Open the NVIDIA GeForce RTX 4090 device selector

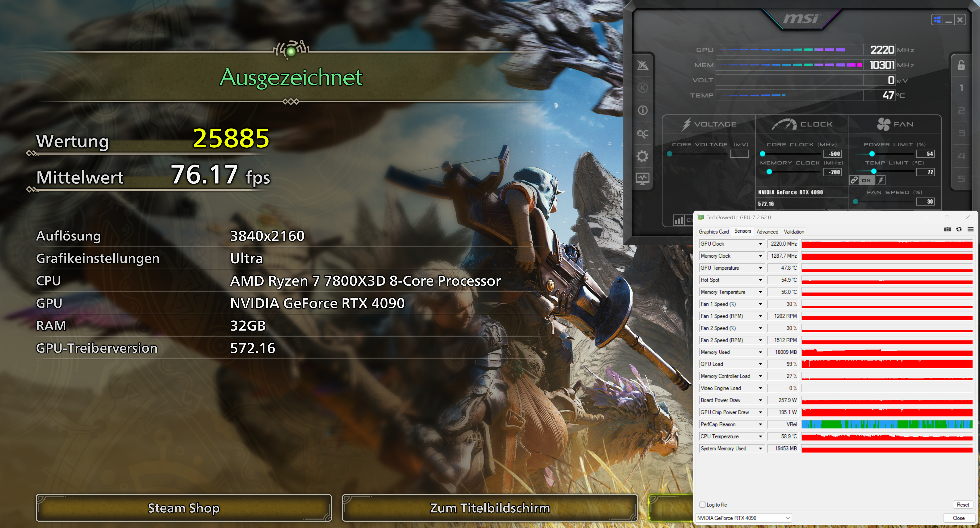[743, 518]
